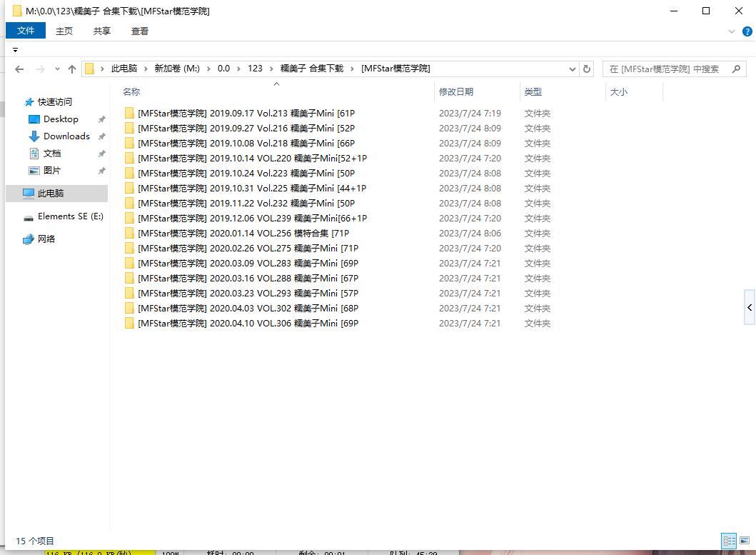Select folder 2020.01.14 VOL.256 模特合集
The image size is (756, 555).
243,234
